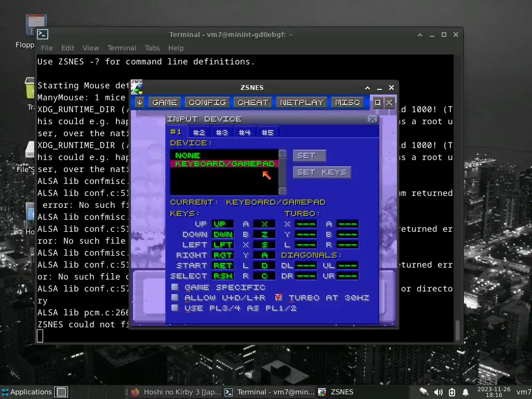Set the diagonal DR key field
Image resolution: width=532 pixels, height=399 pixels.
[x=306, y=276]
